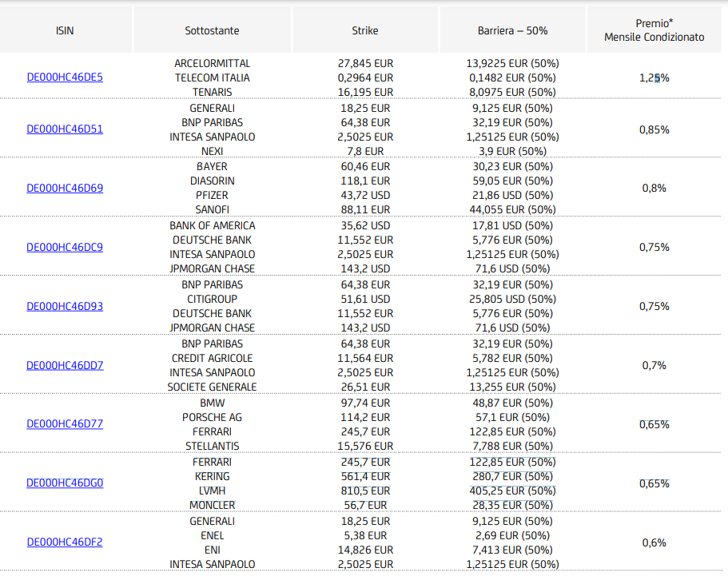728x576 pixels.
Task: Click the BANK OF AMERICA underlying name
Action: [213, 225]
